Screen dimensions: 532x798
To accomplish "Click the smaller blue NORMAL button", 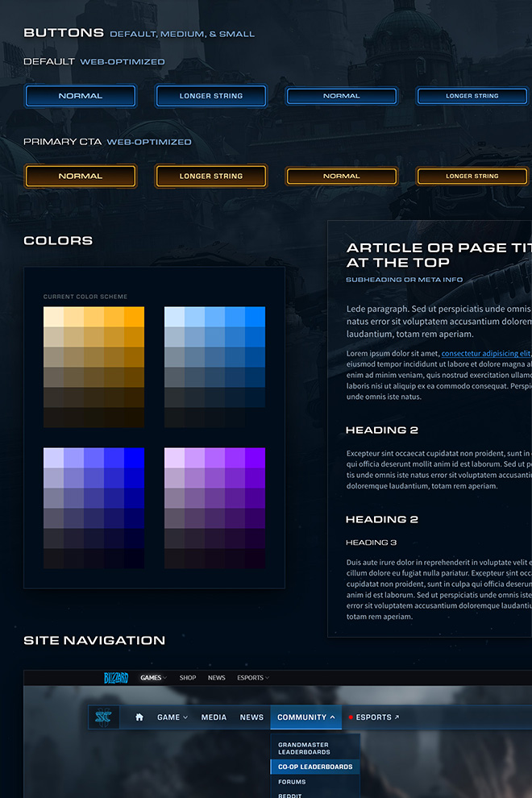I will (342, 96).
